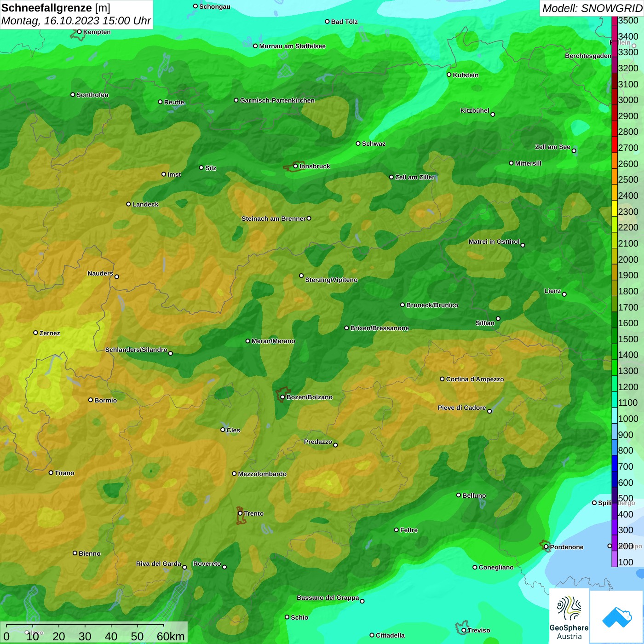644x644 pixels.
Task: Click the blue mountain cloud logo
Action: [x=617, y=617]
